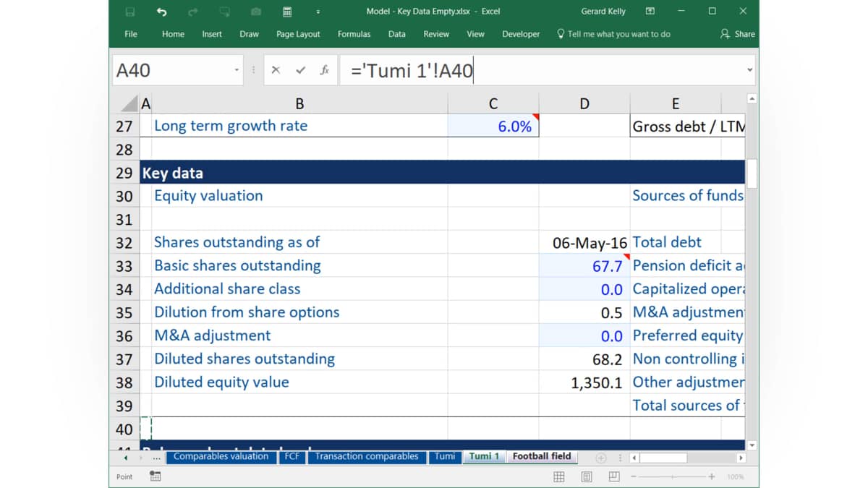Open the Formulas tab
The image size is (868, 488).
coord(354,34)
